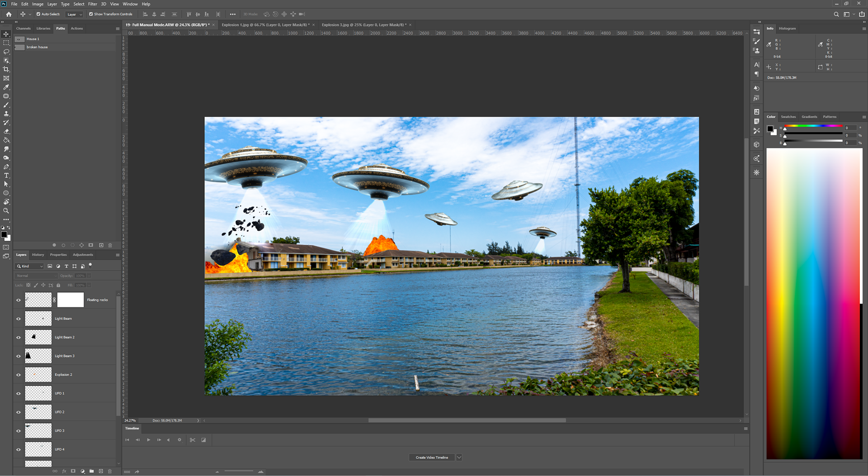The width and height of the screenshot is (868, 476).
Task: Click the Floating rocks layer mask thumbnail
Action: [71, 300]
